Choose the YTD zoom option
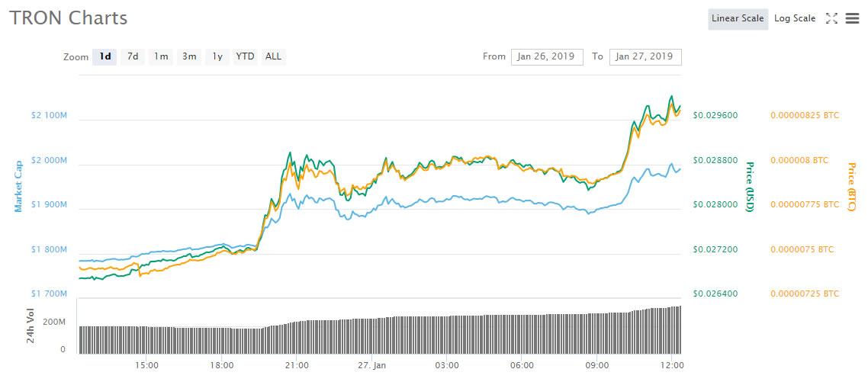The width and height of the screenshot is (868, 385). point(245,57)
